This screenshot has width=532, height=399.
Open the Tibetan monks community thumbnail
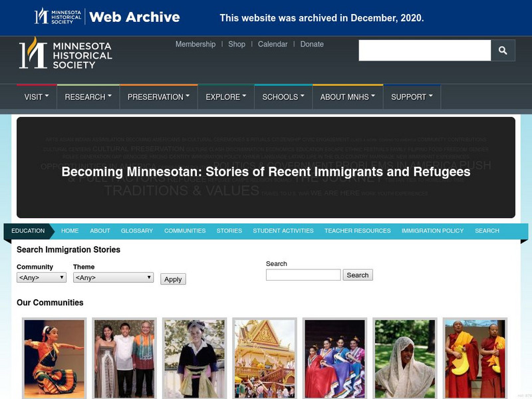click(475, 358)
